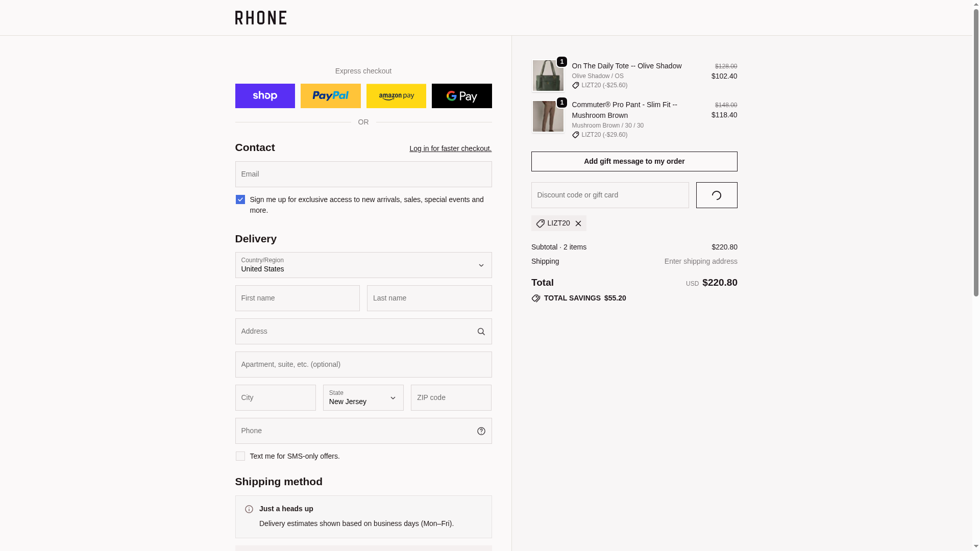
Task: Click the ZIP code field
Action: tap(451, 398)
